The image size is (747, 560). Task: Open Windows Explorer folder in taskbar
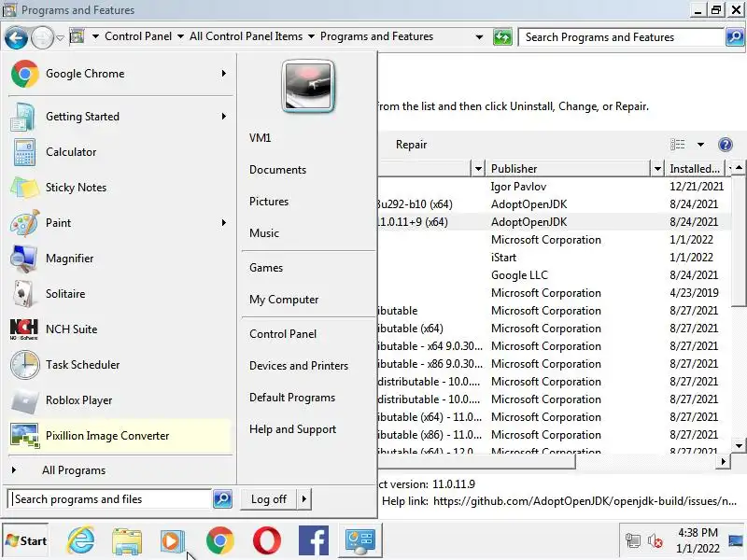tap(127, 540)
